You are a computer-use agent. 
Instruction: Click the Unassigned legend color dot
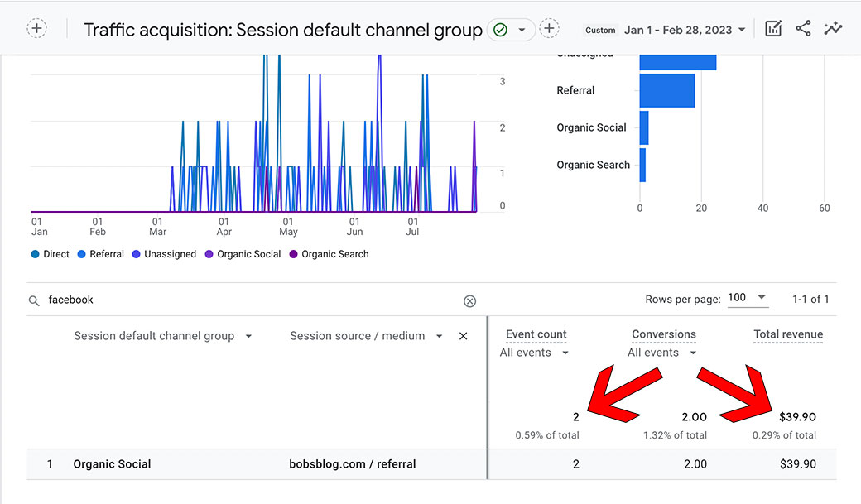(x=136, y=254)
